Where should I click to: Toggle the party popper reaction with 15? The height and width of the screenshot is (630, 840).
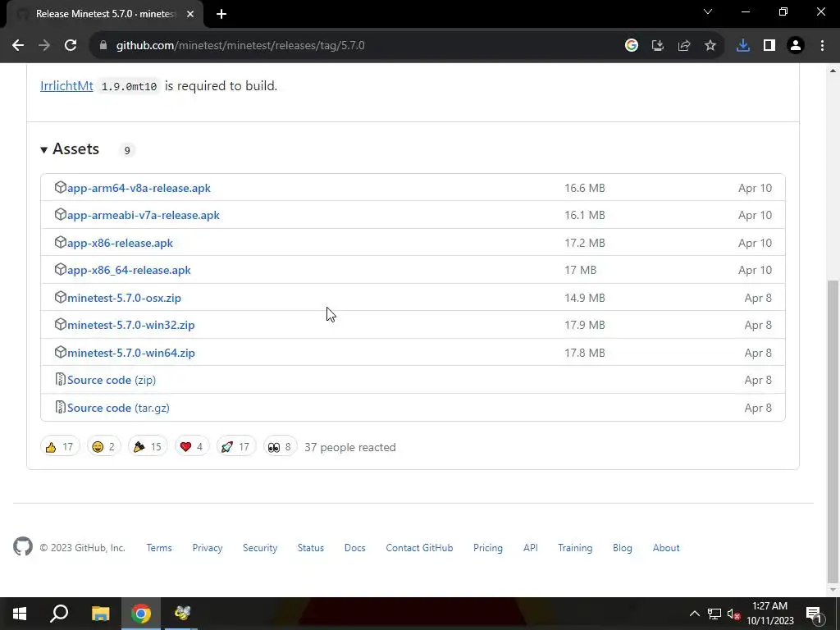coord(148,447)
